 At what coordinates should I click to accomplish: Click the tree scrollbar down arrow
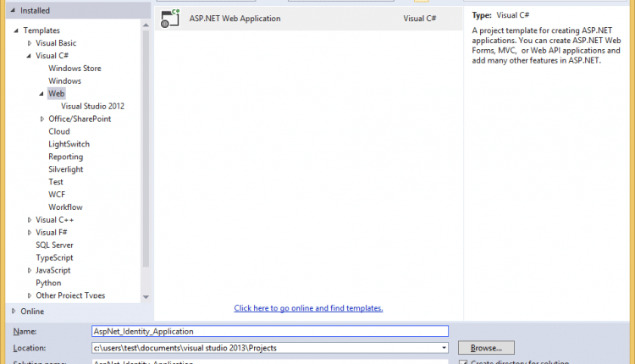pyautogui.click(x=146, y=297)
